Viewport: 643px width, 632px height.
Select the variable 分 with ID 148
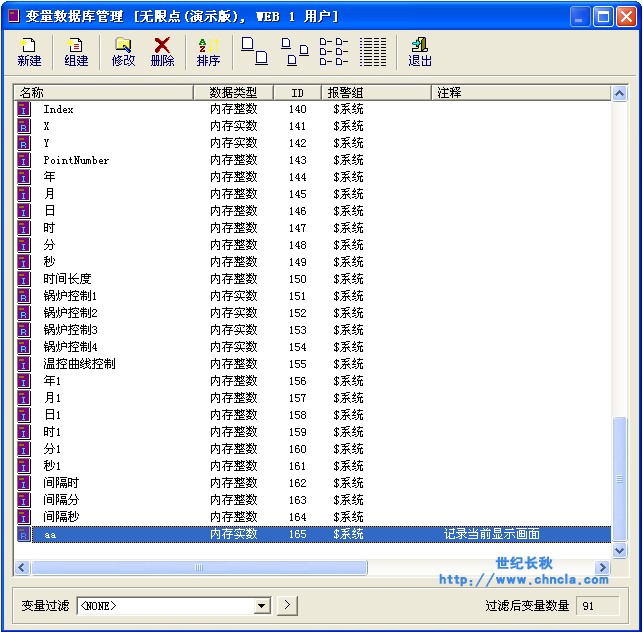(x=49, y=245)
